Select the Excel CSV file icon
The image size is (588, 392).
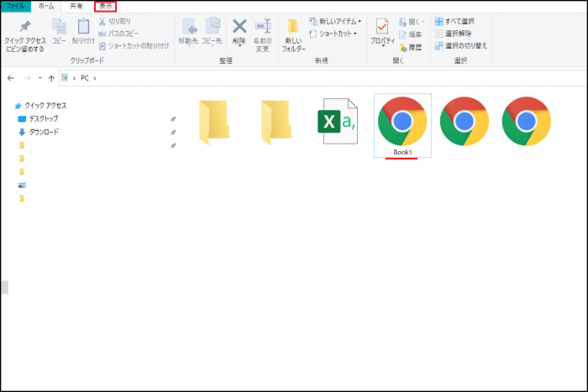click(338, 121)
